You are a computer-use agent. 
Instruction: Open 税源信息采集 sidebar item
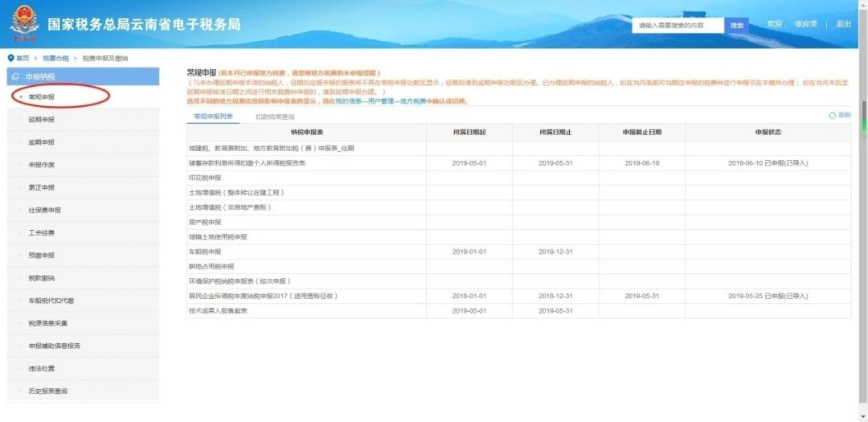pos(48,323)
